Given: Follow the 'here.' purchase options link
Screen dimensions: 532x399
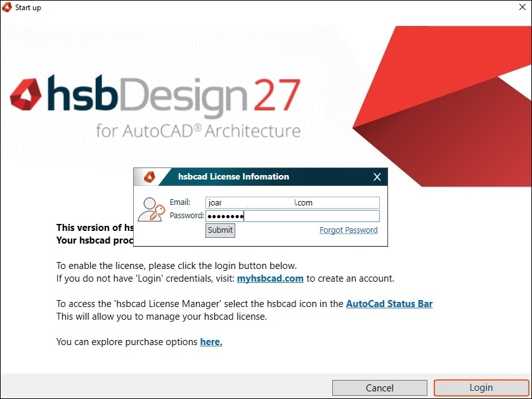Looking at the screenshot, I should tap(211, 342).
